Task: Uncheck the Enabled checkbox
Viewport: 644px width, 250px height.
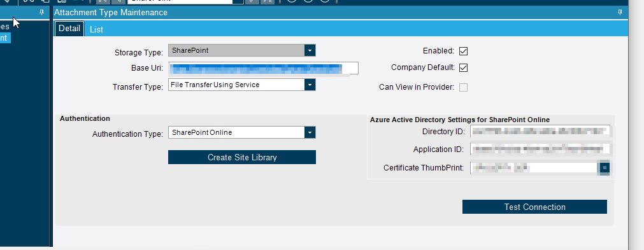Action: [463, 52]
